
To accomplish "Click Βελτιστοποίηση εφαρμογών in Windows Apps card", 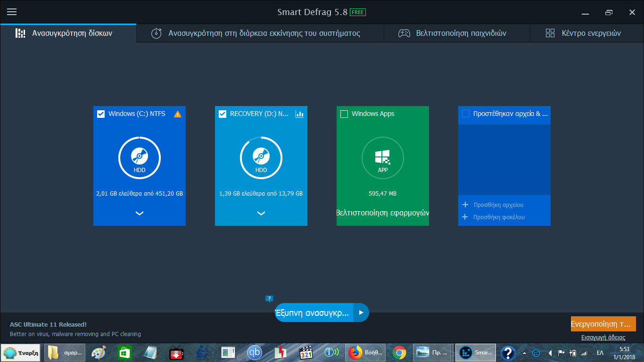I will [x=383, y=213].
